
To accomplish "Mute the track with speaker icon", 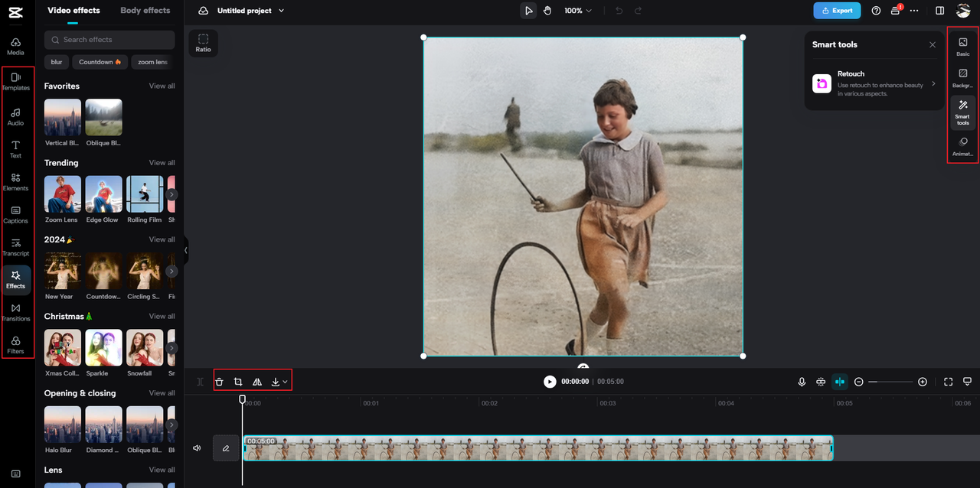I will (x=197, y=448).
